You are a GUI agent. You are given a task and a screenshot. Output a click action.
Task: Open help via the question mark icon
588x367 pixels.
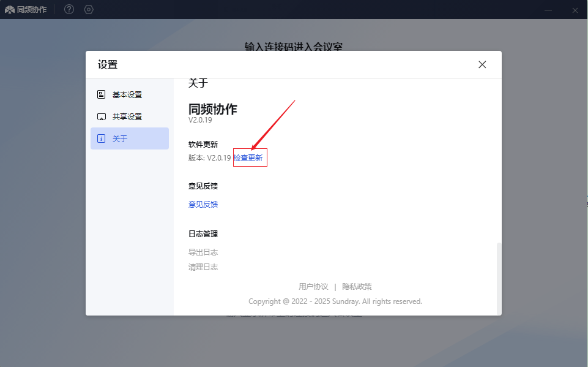click(x=69, y=10)
